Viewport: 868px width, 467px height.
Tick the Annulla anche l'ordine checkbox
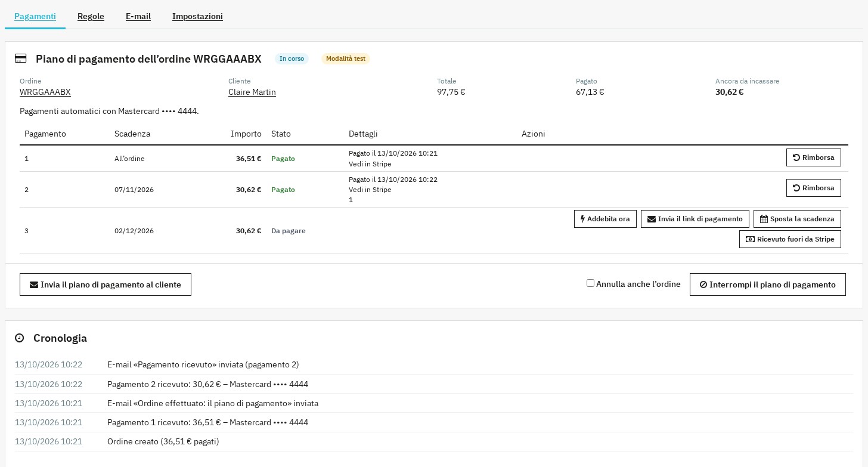coord(590,283)
